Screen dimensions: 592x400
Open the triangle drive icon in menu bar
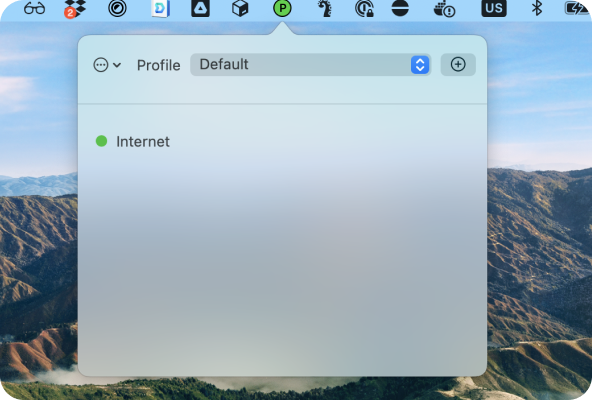tap(200, 8)
